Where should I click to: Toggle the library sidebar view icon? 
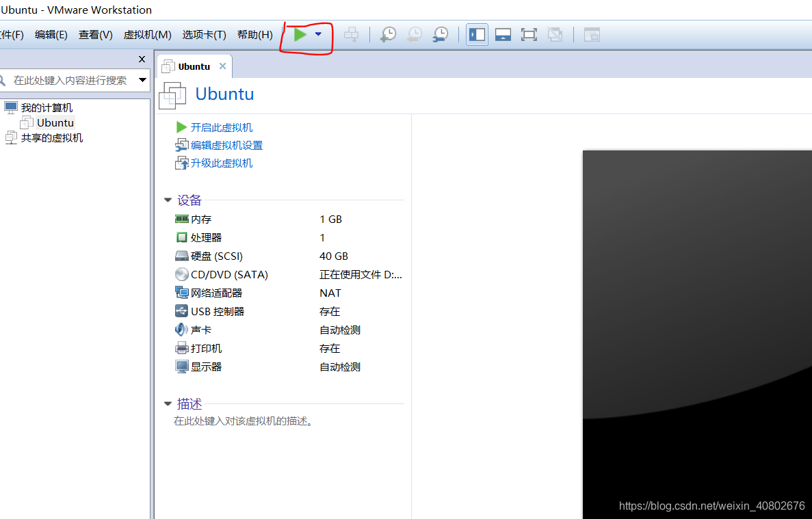click(x=477, y=35)
